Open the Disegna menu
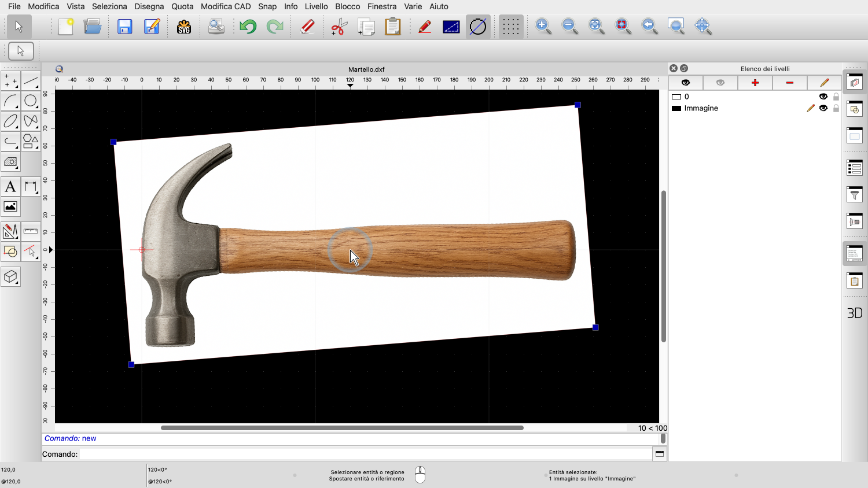868x488 pixels. [149, 6]
